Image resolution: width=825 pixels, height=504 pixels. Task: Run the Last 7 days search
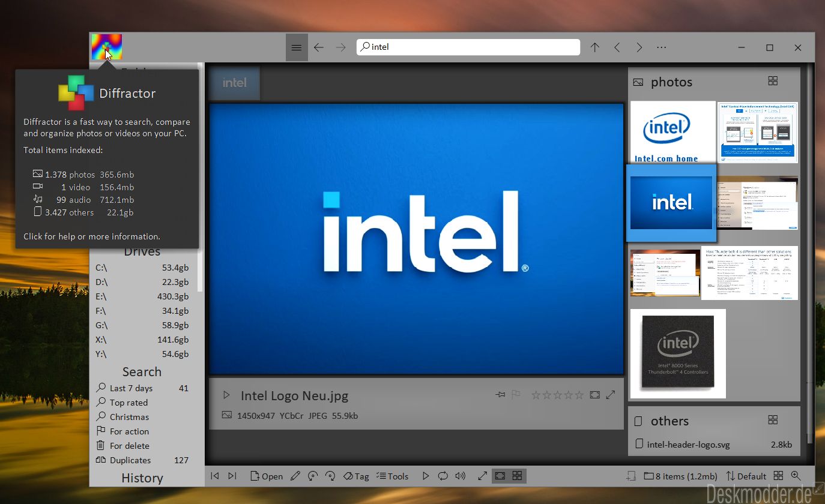click(142, 388)
